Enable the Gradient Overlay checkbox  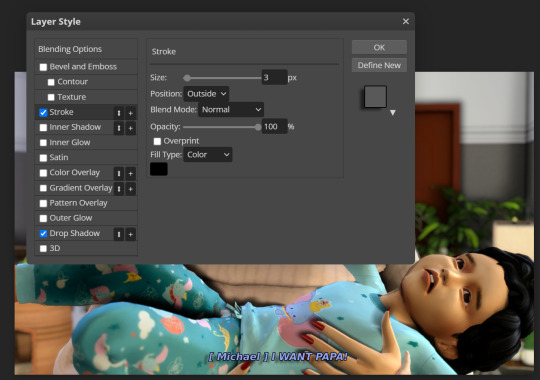pyautogui.click(x=43, y=188)
